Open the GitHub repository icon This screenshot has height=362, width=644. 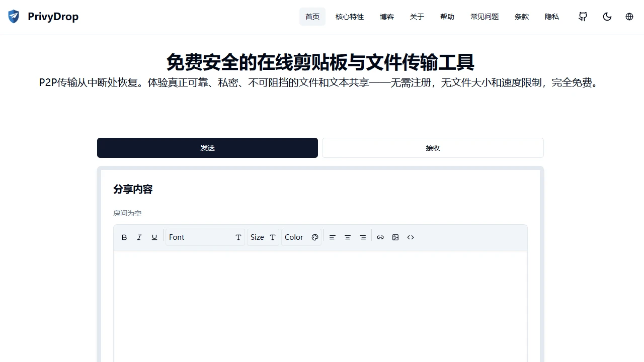tap(583, 17)
